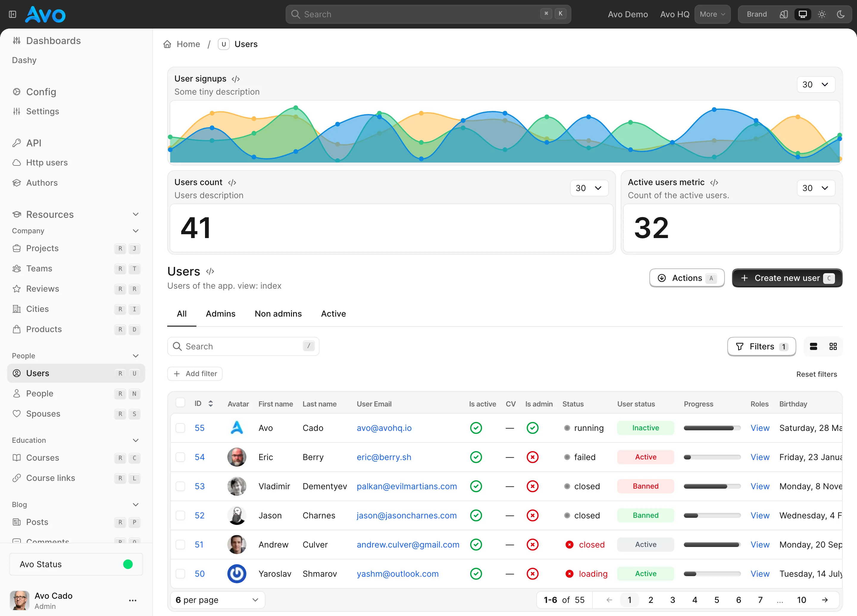Open the Users count range dropdown
The height and width of the screenshot is (616, 857).
tap(589, 188)
